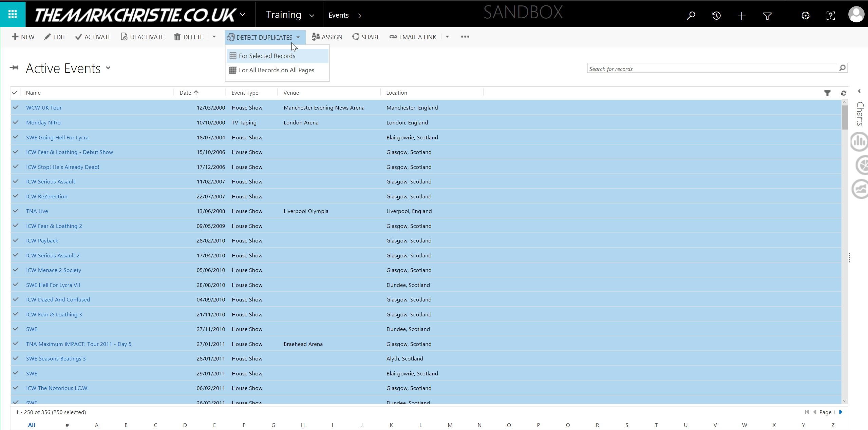Refresh the grid list
This screenshot has width=868, height=430.
[x=844, y=93]
